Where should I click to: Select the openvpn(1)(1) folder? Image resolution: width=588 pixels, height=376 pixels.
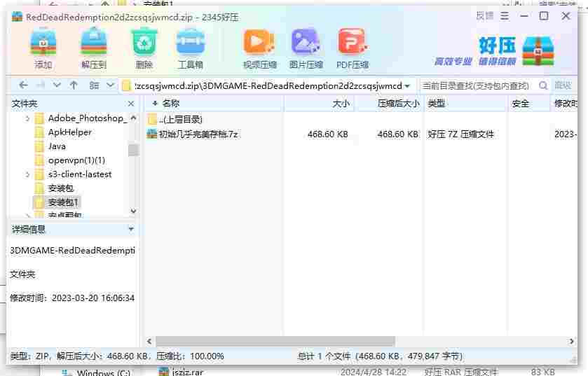(70, 160)
